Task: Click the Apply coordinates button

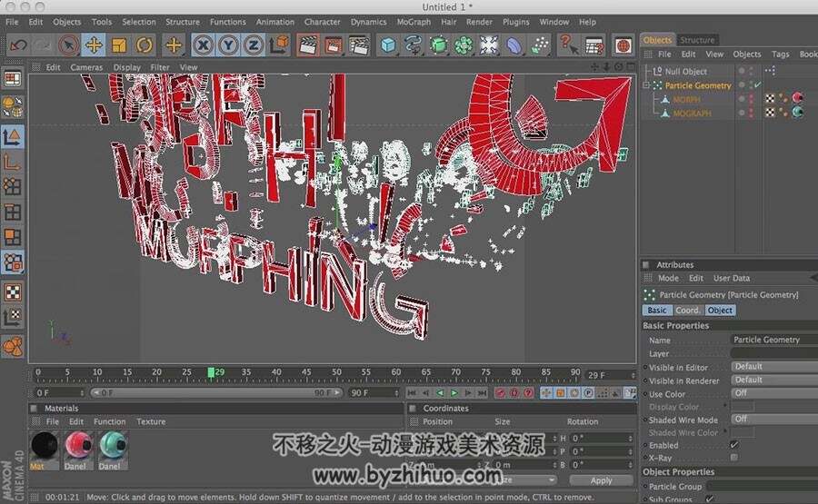Action: click(601, 480)
